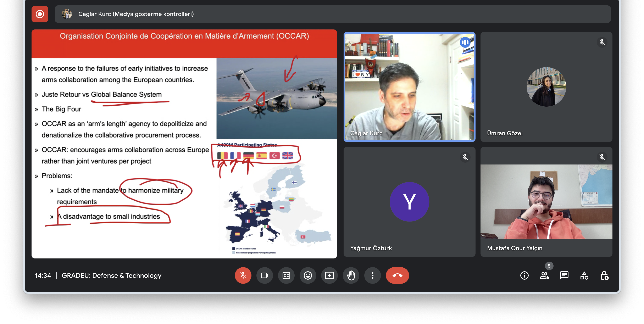Select Mustafa Onur Yalçın's video tile
The width and height of the screenshot is (644, 324).
pyautogui.click(x=546, y=201)
